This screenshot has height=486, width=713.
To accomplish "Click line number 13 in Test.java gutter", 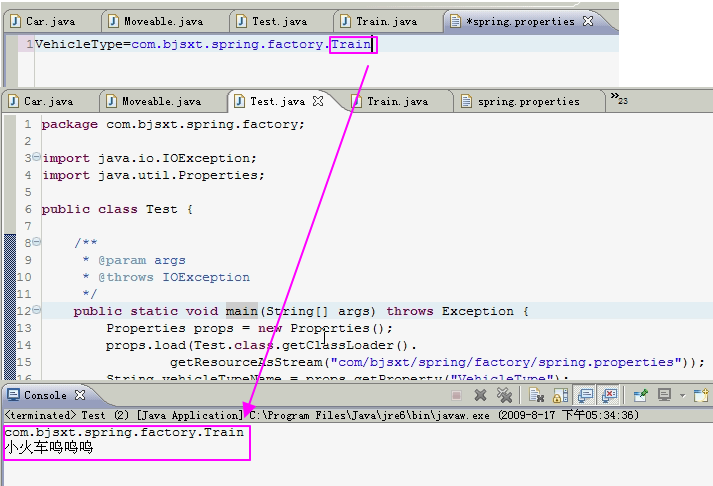I will pyautogui.click(x=24, y=328).
